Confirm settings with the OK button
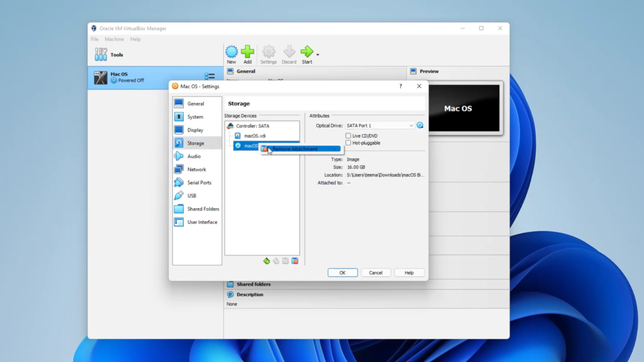This screenshot has height=362, width=644. click(x=343, y=273)
